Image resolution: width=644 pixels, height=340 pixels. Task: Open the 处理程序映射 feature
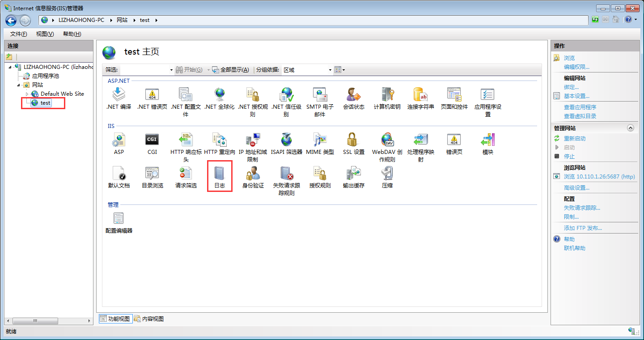tap(421, 147)
